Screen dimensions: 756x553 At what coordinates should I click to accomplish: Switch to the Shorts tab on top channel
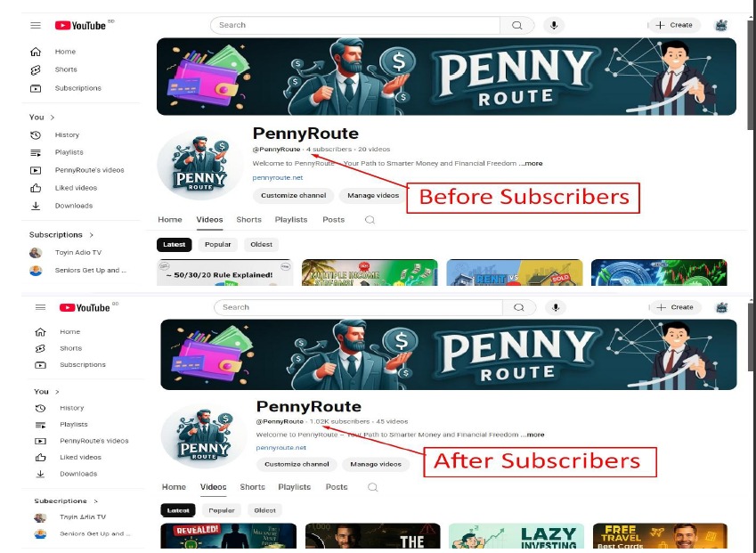(248, 219)
